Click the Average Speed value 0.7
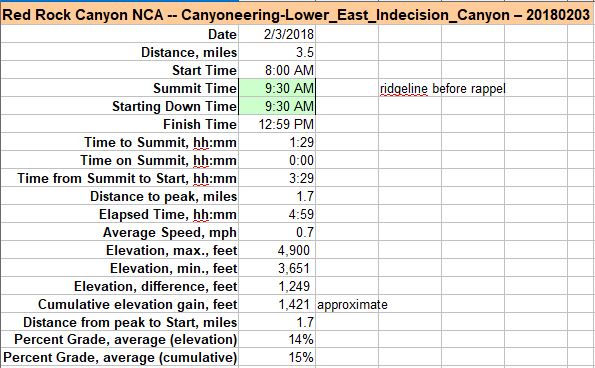 [x=277, y=232]
